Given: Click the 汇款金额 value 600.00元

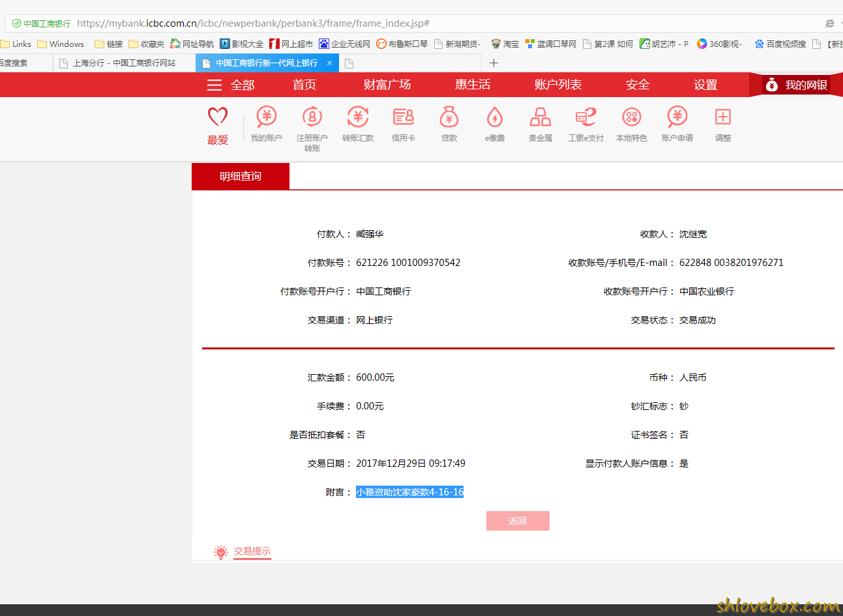Looking at the screenshot, I should [375, 377].
